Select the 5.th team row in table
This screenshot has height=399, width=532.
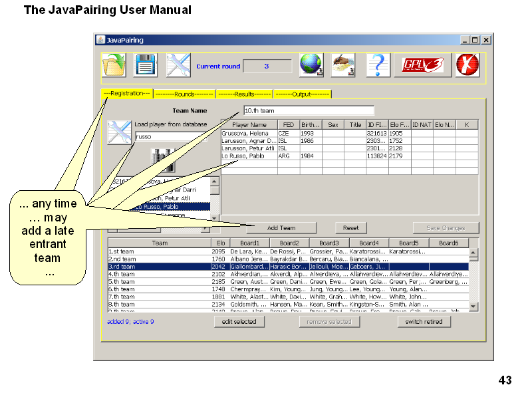click(x=160, y=282)
